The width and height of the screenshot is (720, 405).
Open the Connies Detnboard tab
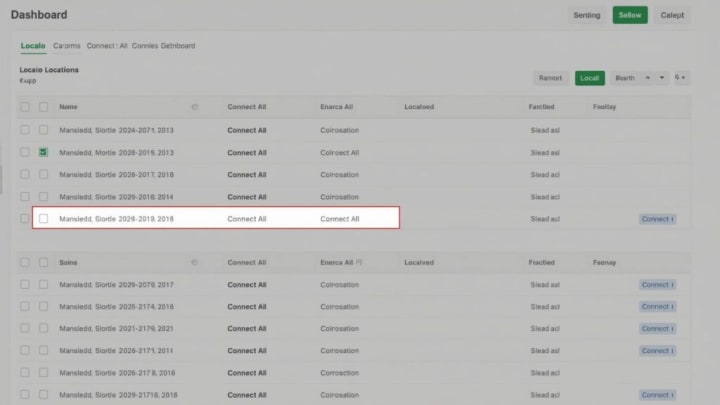[x=163, y=46]
